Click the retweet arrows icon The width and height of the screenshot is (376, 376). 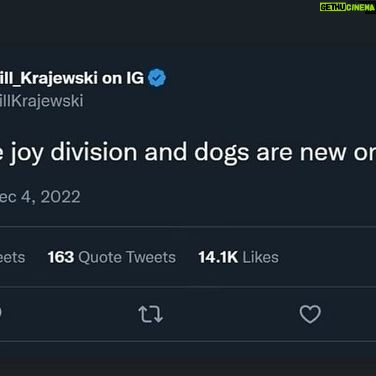click(x=150, y=314)
